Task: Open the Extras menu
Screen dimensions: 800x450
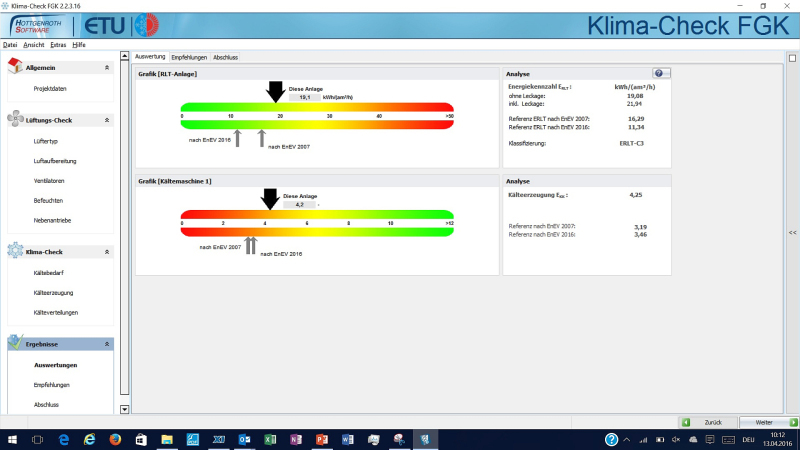Action: 58,45
